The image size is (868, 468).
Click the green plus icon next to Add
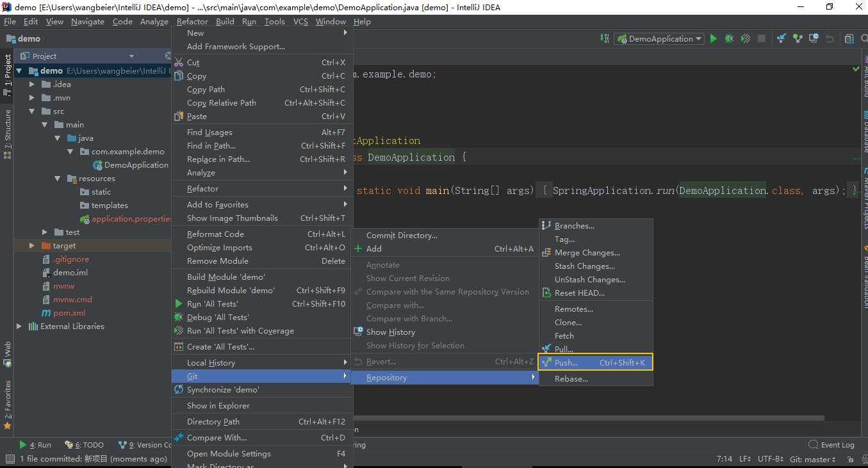coord(358,248)
